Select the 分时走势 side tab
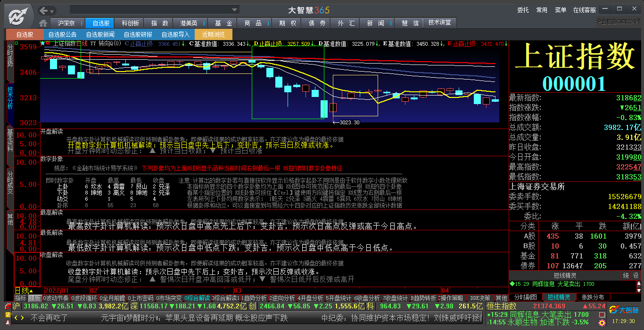Screen dimensions: 644x330 [x=10, y=61]
